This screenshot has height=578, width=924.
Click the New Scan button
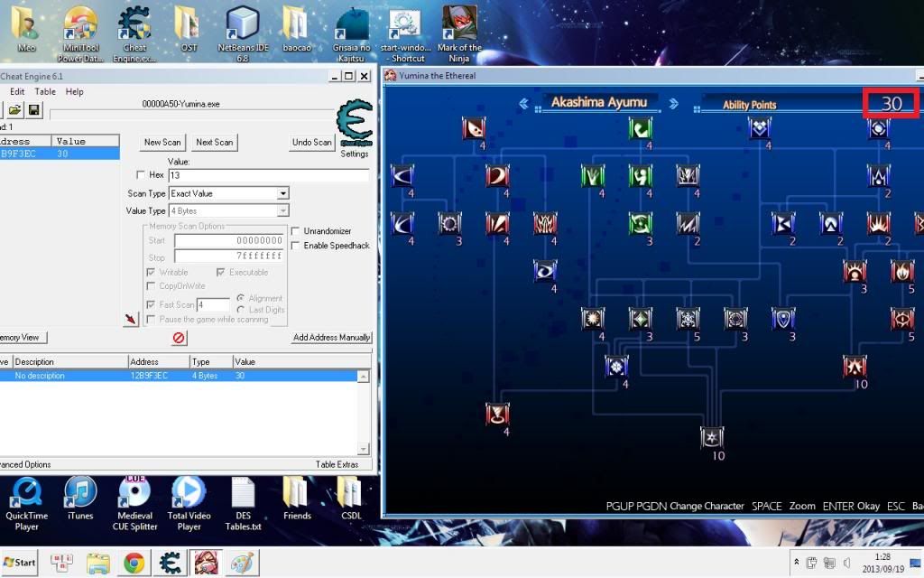[x=162, y=142]
